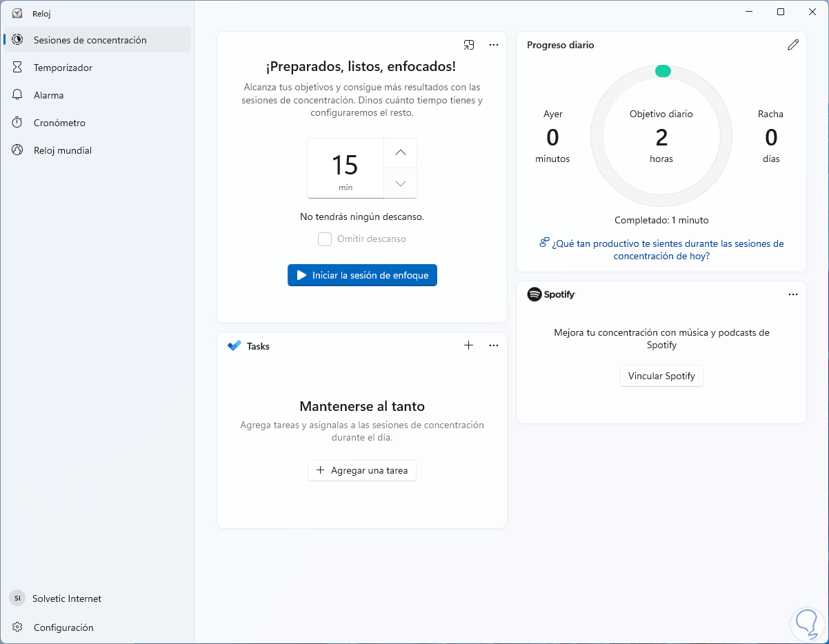Go to the Cronómetro section
829x644 pixels.
[x=59, y=123]
